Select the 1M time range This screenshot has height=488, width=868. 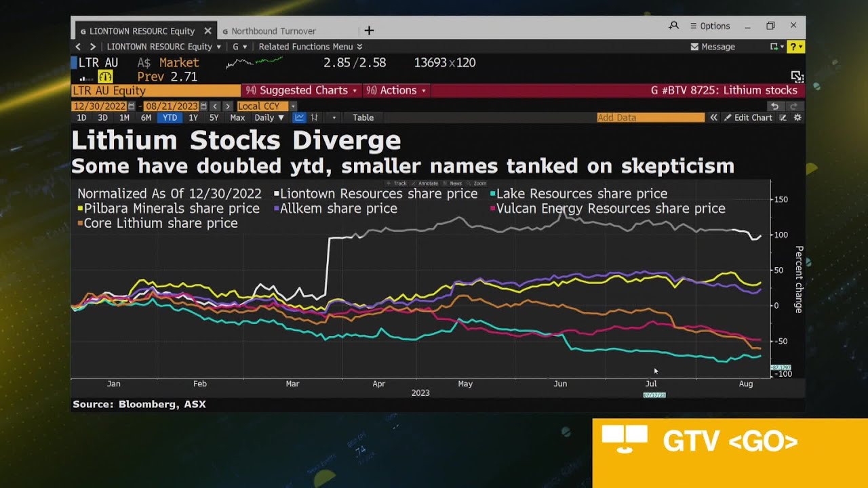124,117
